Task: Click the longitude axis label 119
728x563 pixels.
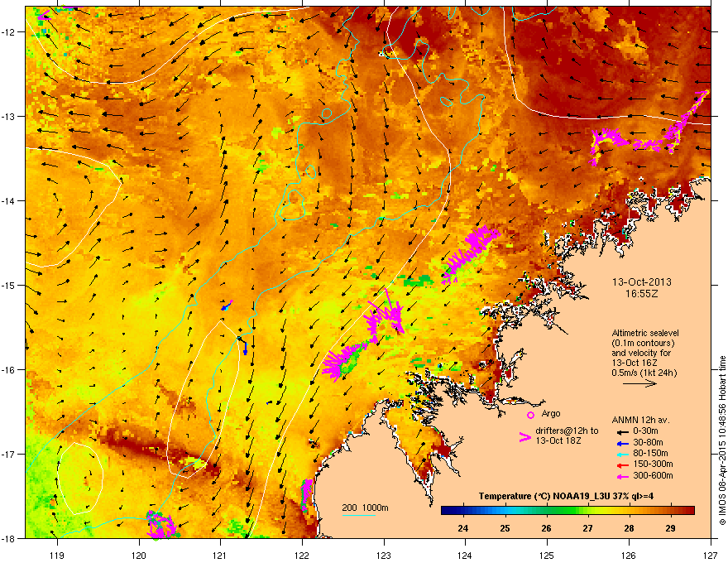Action: coord(57,555)
